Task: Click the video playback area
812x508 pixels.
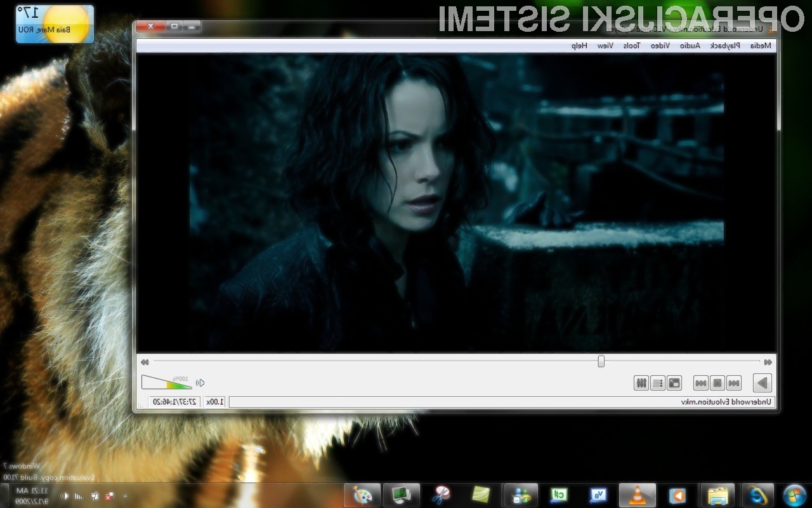Action: (456, 203)
